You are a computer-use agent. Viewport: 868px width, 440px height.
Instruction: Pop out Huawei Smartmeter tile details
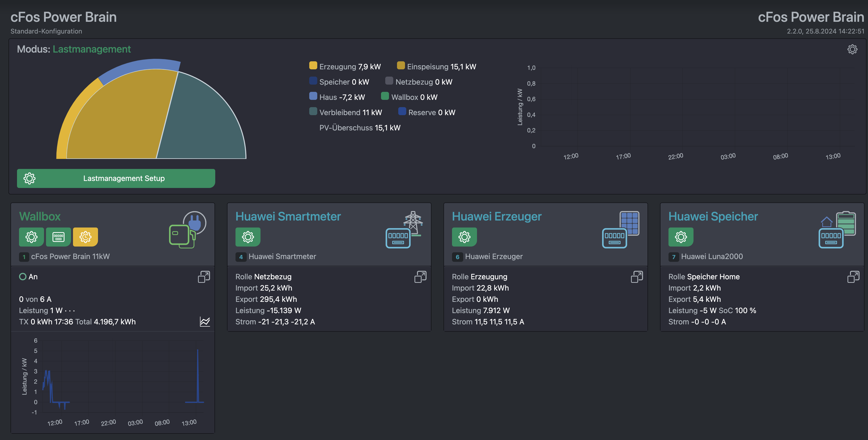point(420,277)
